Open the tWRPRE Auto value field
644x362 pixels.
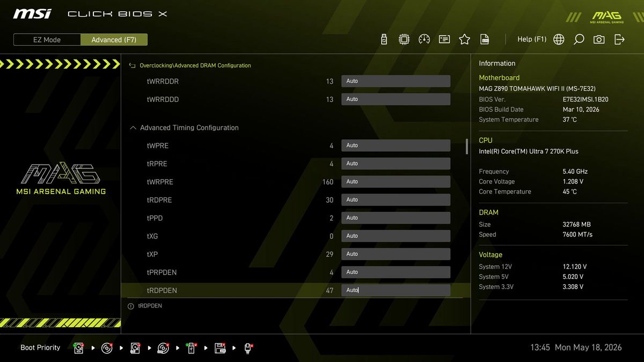[x=396, y=182]
